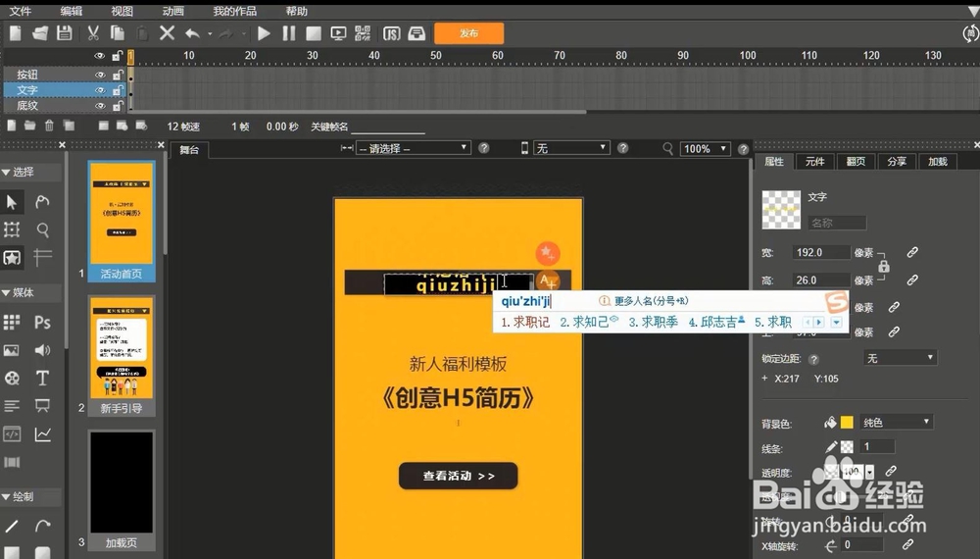Switch to the 元件 tab

click(814, 161)
